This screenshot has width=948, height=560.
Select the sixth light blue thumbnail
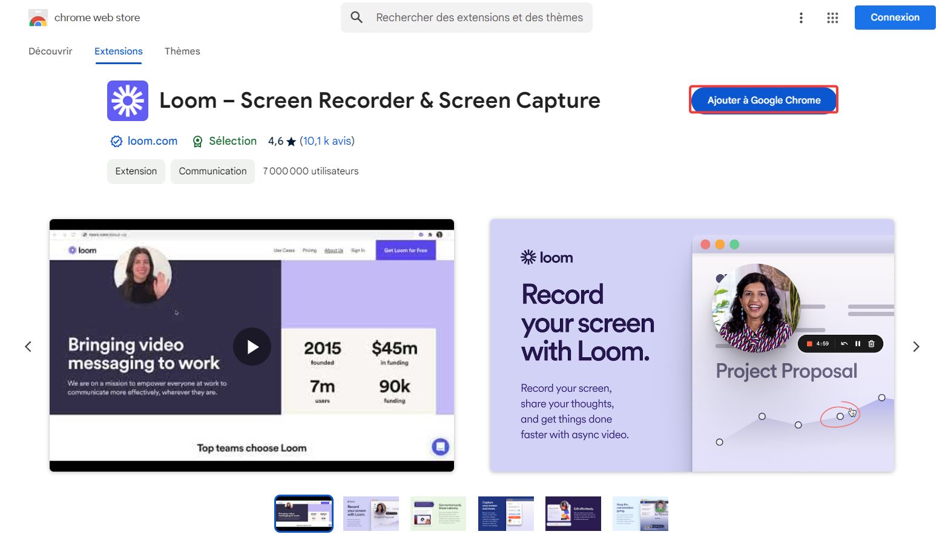point(640,513)
